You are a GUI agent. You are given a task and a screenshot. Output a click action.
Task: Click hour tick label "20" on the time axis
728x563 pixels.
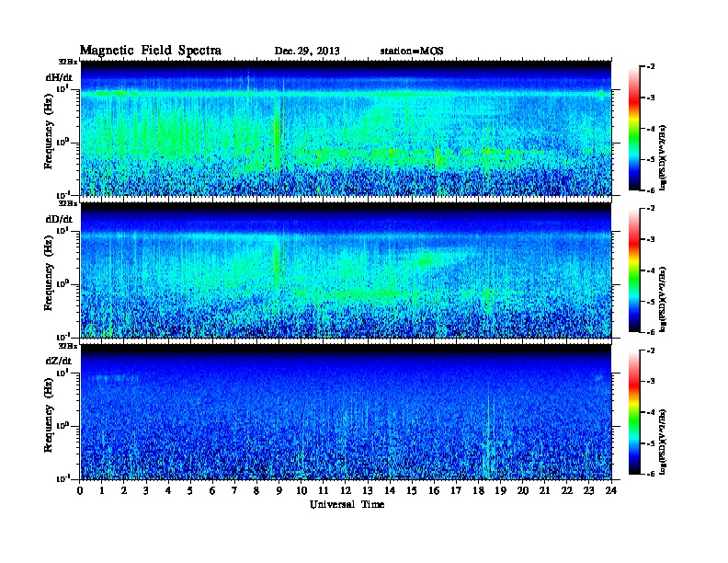(523, 490)
